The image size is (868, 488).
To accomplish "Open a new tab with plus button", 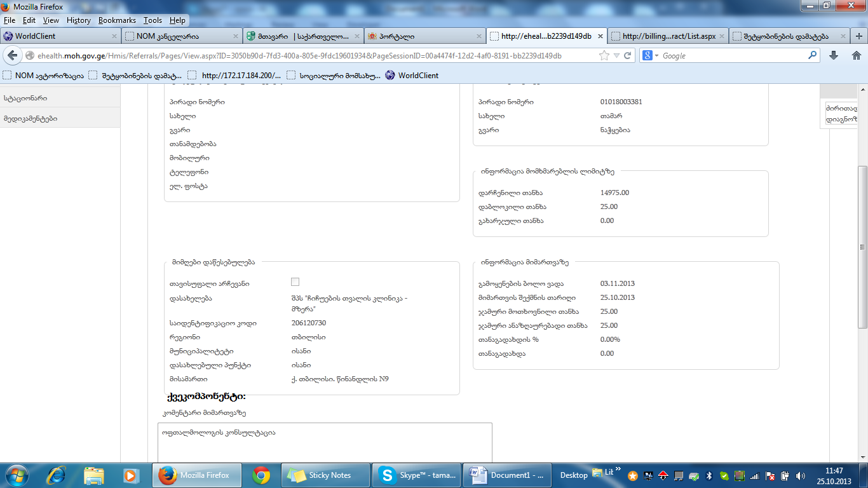I will tap(858, 36).
